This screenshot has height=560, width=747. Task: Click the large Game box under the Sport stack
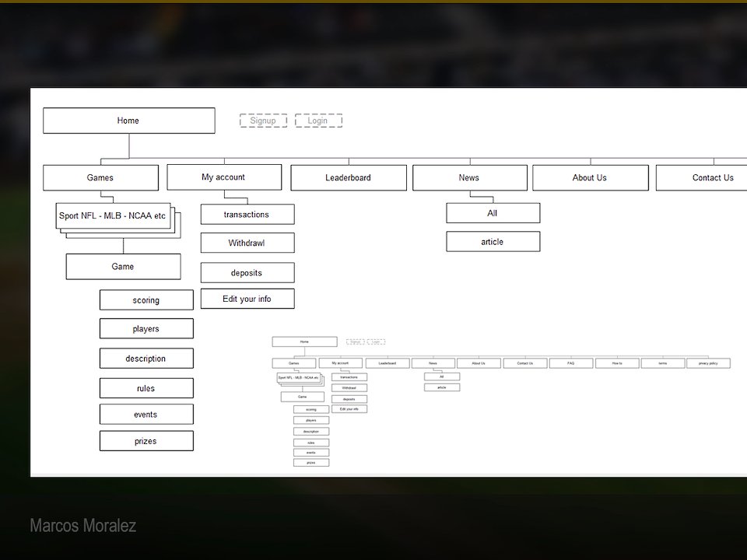124,267
